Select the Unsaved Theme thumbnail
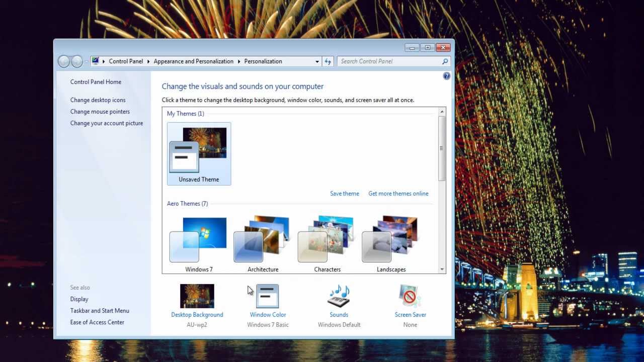 coord(199,154)
